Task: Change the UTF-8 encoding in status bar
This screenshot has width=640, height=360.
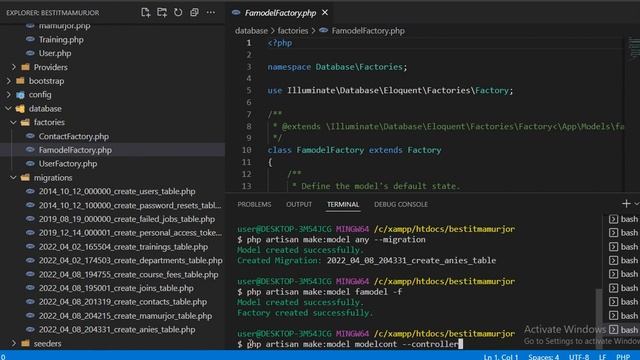Action: pyautogui.click(x=579, y=356)
